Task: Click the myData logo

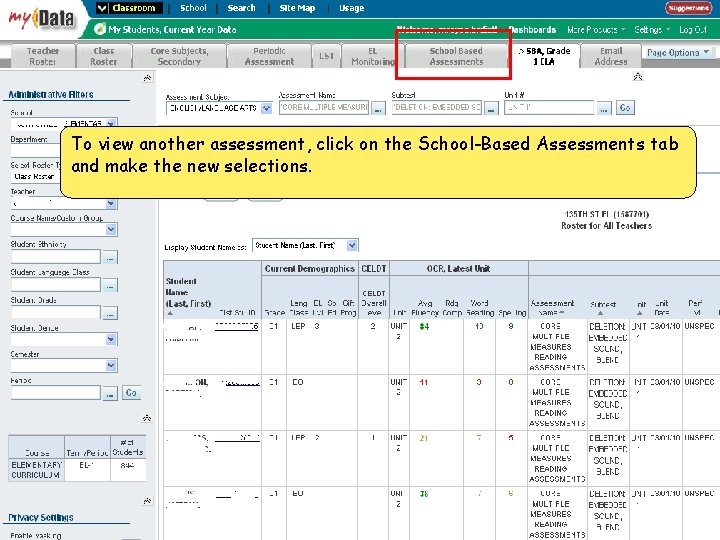Action: point(41,18)
